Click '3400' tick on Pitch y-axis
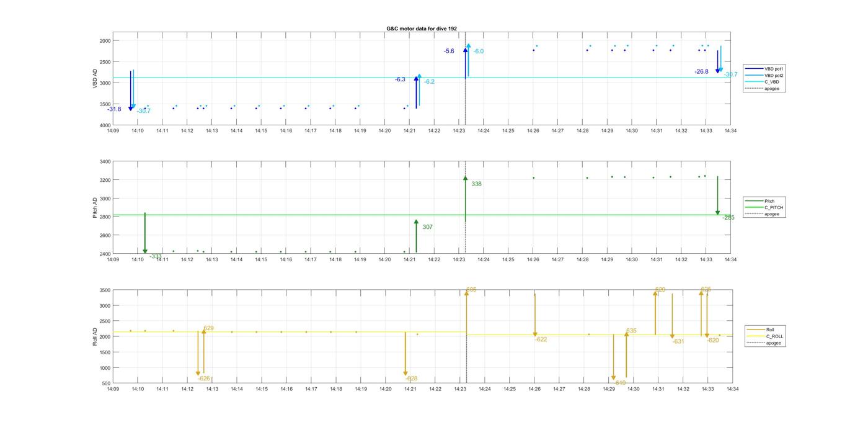Image resolution: width=868 pixels, height=430 pixels. [105, 161]
